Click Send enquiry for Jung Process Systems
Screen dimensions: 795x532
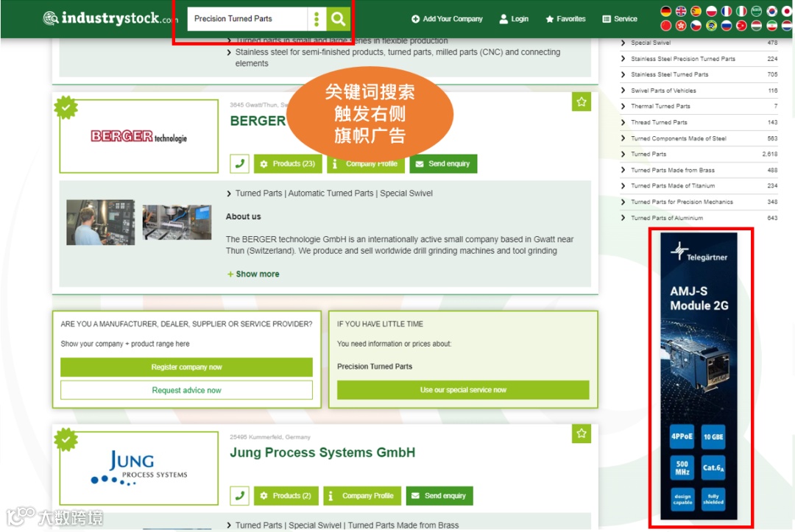coord(439,495)
